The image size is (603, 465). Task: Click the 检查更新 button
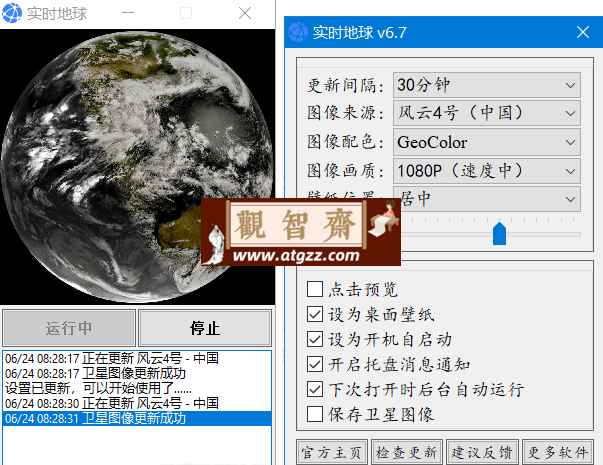407,452
